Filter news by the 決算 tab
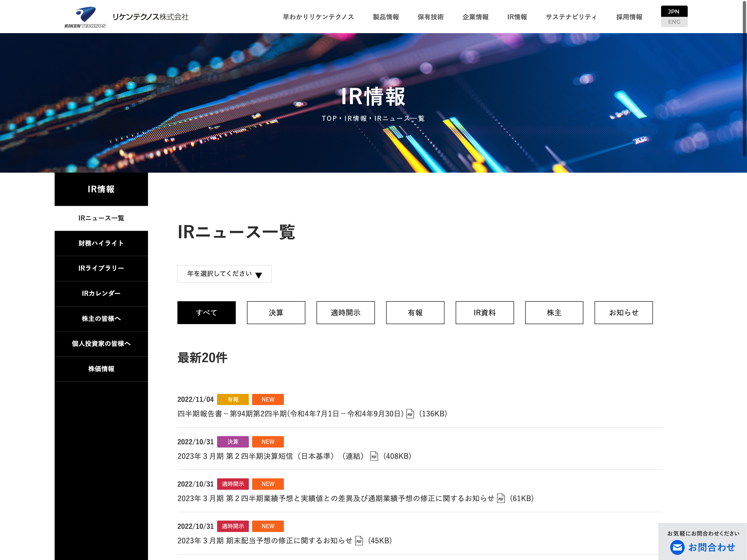This screenshot has width=747, height=560. click(276, 313)
